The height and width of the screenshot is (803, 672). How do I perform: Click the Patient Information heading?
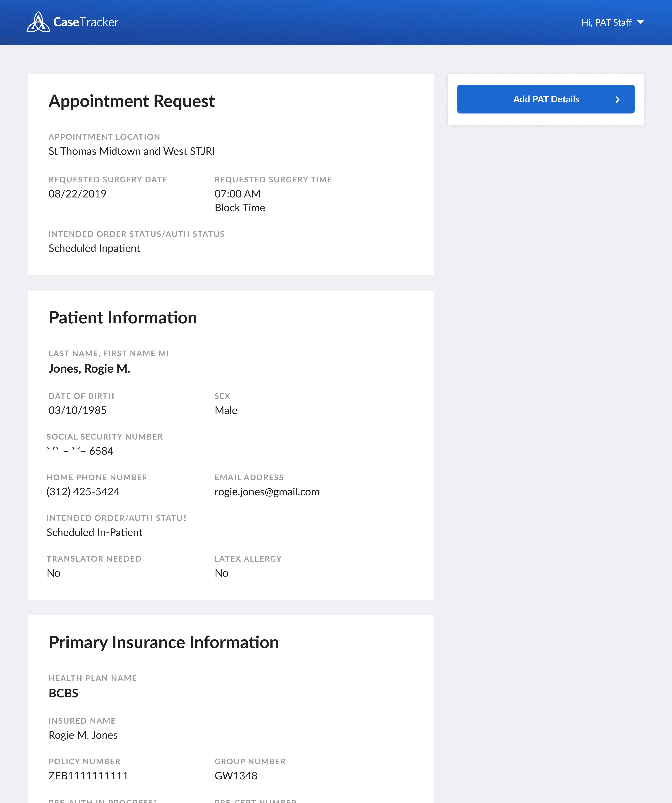click(123, 318)
